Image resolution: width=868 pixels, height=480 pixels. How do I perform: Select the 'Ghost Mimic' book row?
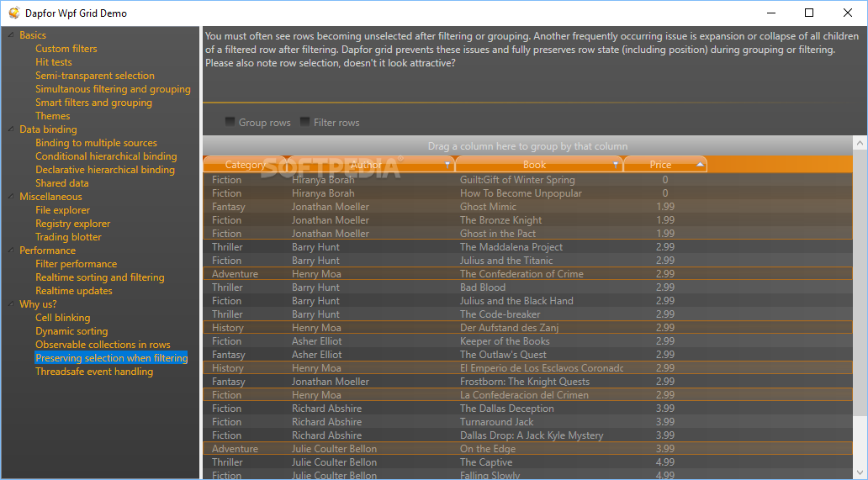click(x=527, y=206)
